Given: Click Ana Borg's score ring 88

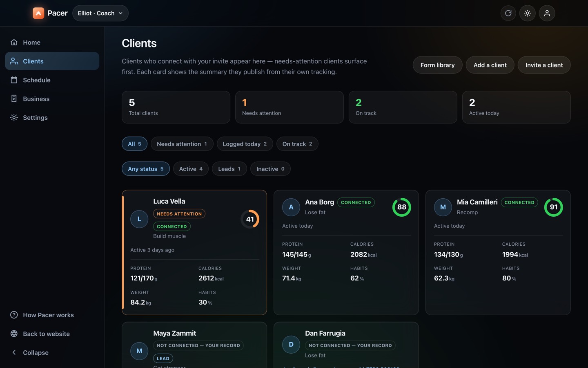Looking at the screenshot, I should pyautogui.click(x=402, y=207).
